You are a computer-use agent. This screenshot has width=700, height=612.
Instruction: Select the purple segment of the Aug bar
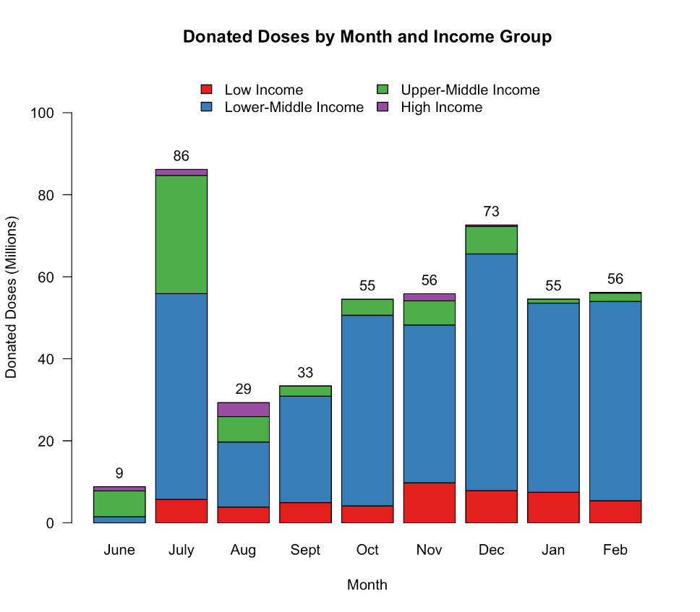coord(244,409)
